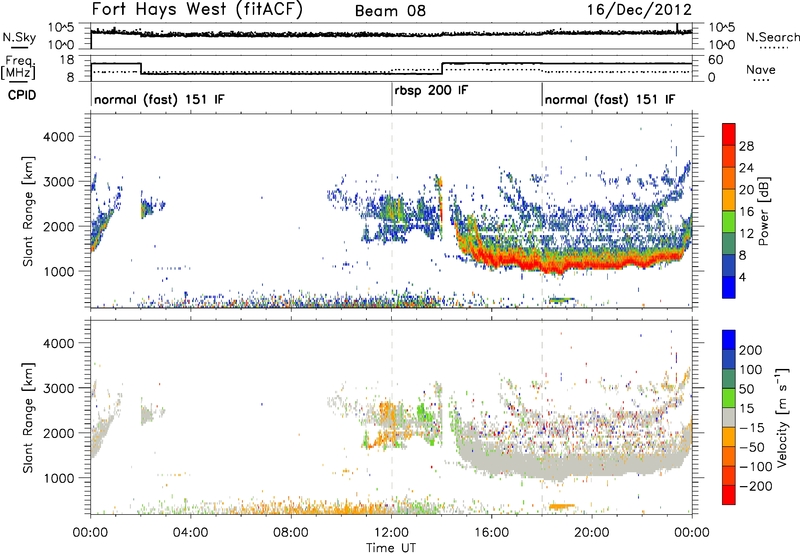
Task: Click the 'Slant Range [km]' label of the velocity panel
Action: click(x=28, y=418)
